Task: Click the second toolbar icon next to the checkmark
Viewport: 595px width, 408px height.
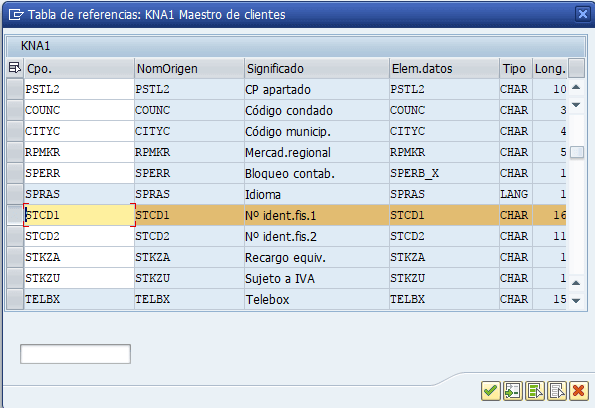Action: coord(513,391)
